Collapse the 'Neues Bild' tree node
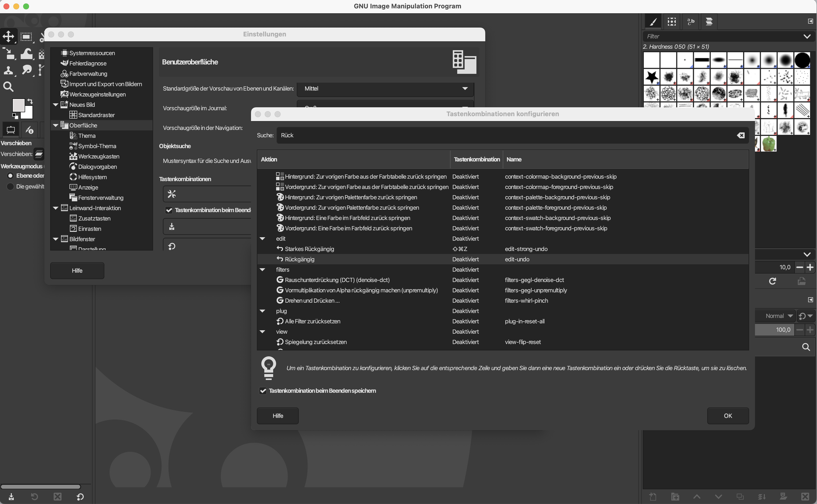This screenshot has width=817, height=504. click(56, 105)
